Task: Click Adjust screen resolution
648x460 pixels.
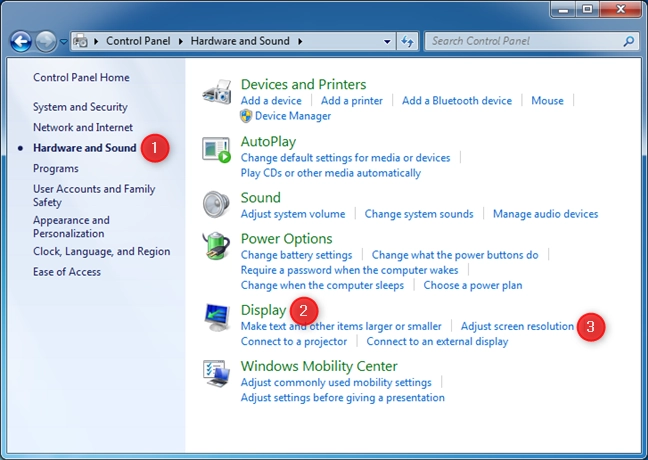Action: 517,327
